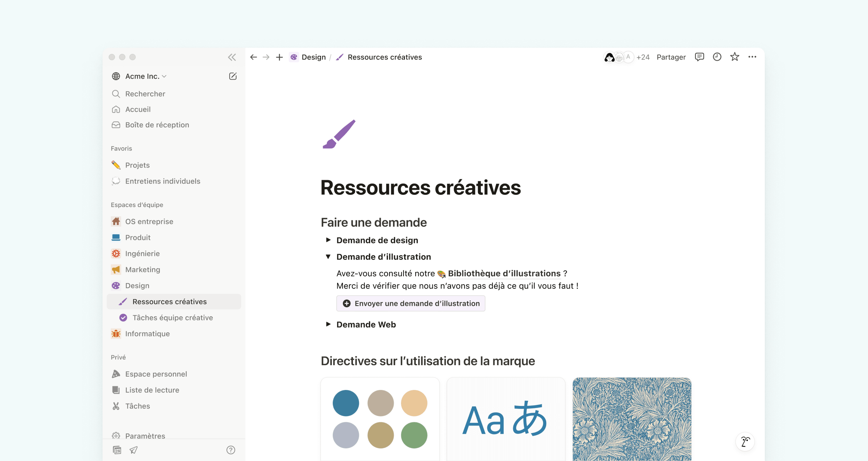868x461 pixels.
Task: Open Espace personnel private page
Action: (174, 374)
